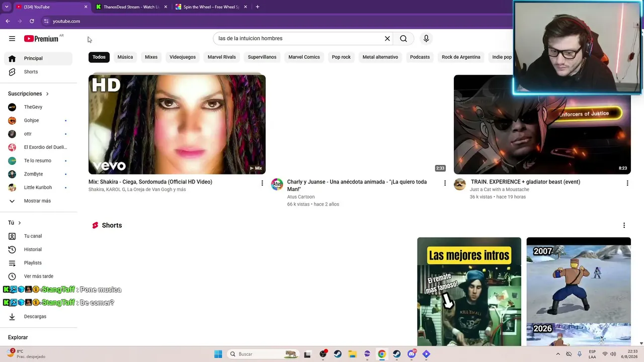
Task: Open the 2007 vs 2026 Short
Action: (x=579, y=292)
